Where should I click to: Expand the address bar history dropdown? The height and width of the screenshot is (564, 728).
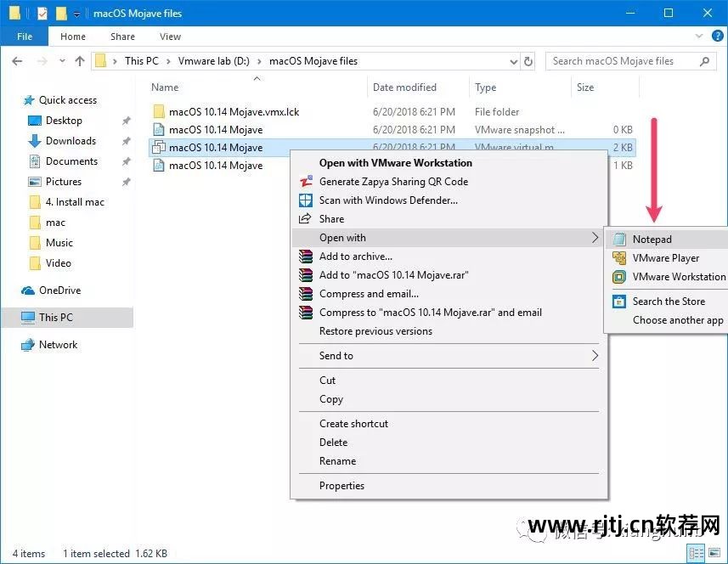coord(513,61)
